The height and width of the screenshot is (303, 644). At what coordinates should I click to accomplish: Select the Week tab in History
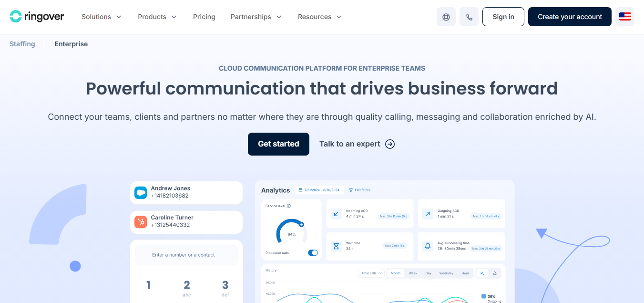coord(413,273)
